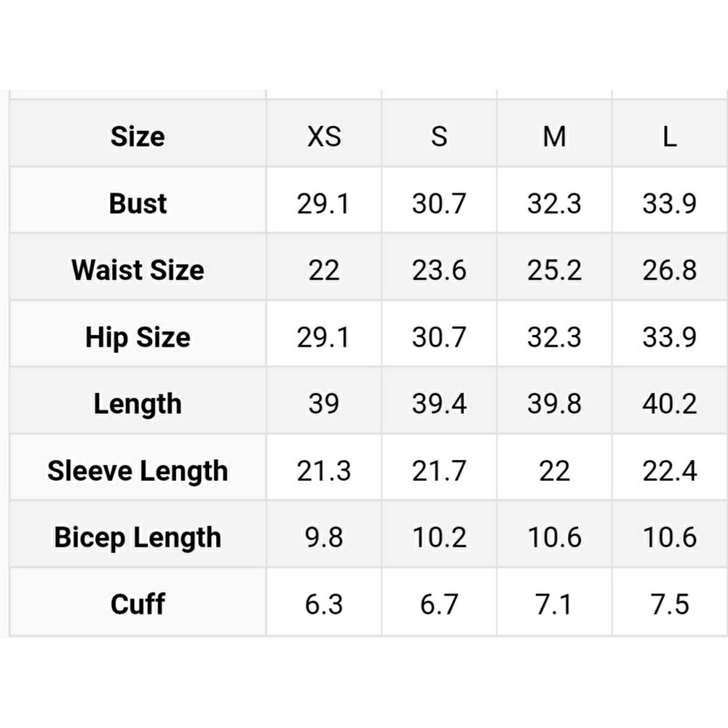Select Waist Size value 23.6 for size S
This screenshot has width=728, height=728.
point(439,270)
